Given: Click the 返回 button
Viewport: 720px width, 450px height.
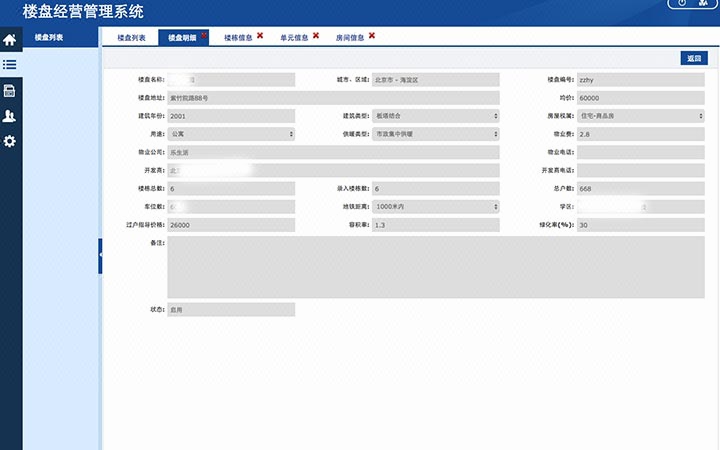Looking at the screenshot, I should pyautogui.click(x=694, y=58).
